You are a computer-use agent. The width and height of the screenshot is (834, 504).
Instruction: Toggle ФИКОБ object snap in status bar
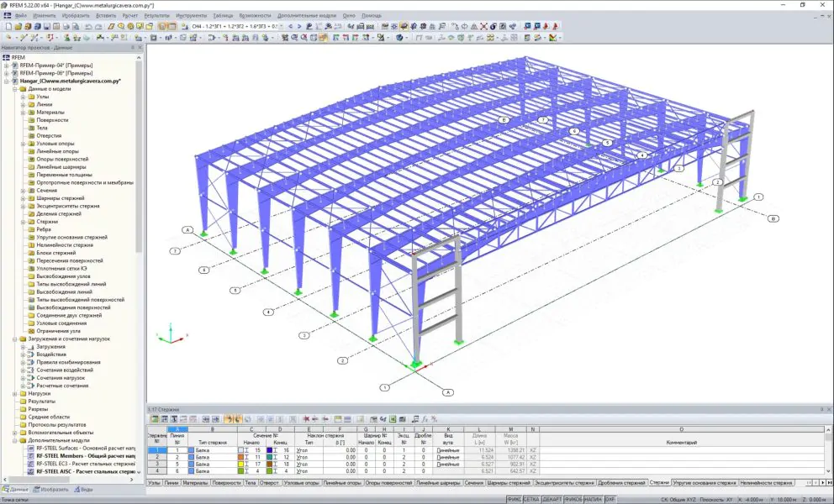point(573,500)
